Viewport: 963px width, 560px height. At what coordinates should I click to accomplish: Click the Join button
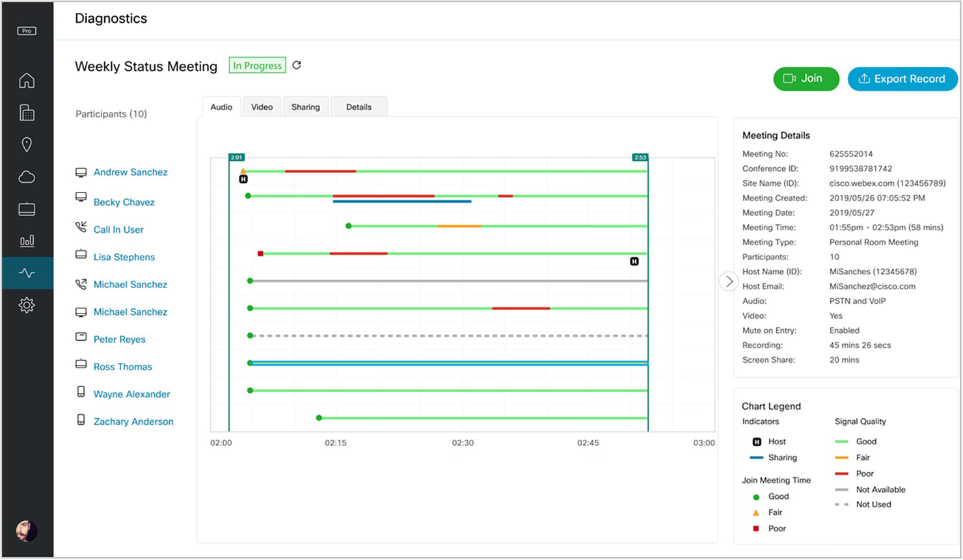(x=806, y=79)
